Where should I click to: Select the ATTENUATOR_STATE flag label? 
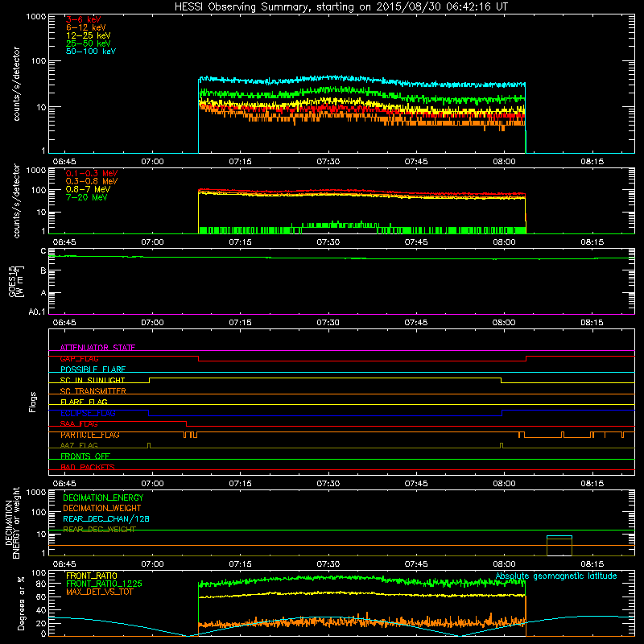click(x=97, y=348)
